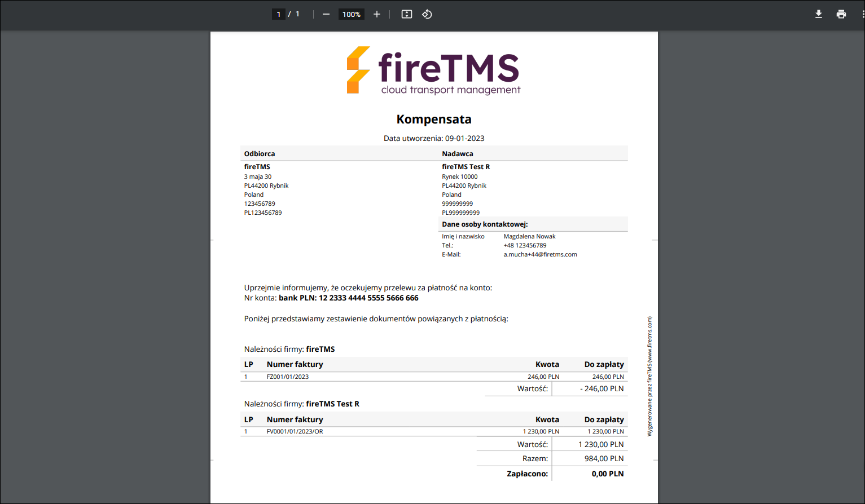Select the page number input field
Screen dimensions: 865x504
279,14
